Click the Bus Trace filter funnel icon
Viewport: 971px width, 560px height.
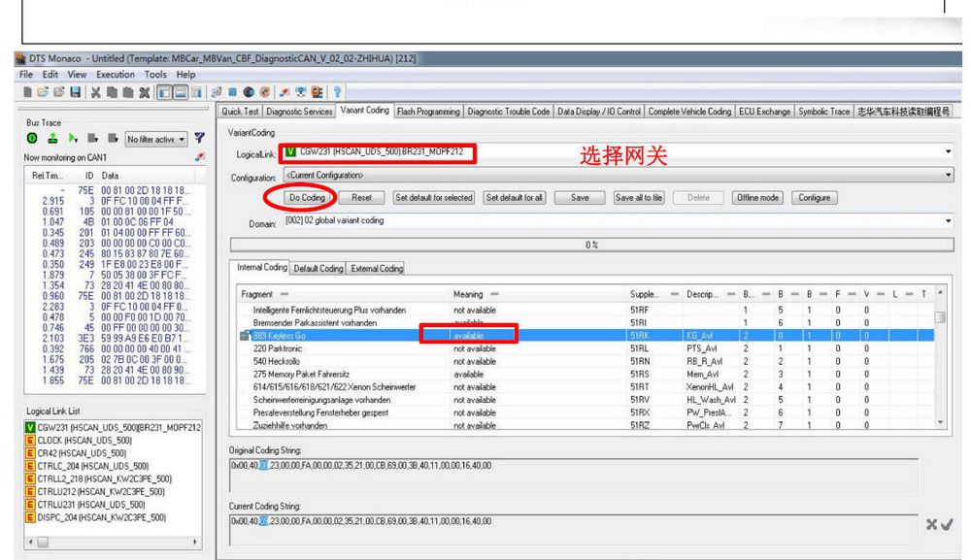point(201,138)
